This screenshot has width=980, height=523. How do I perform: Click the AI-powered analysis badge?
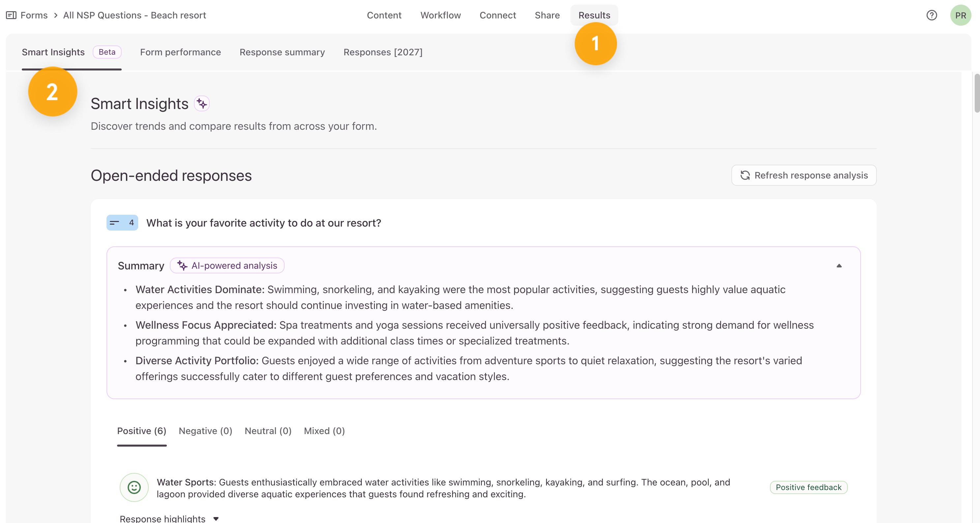click(x=227, y=265)
